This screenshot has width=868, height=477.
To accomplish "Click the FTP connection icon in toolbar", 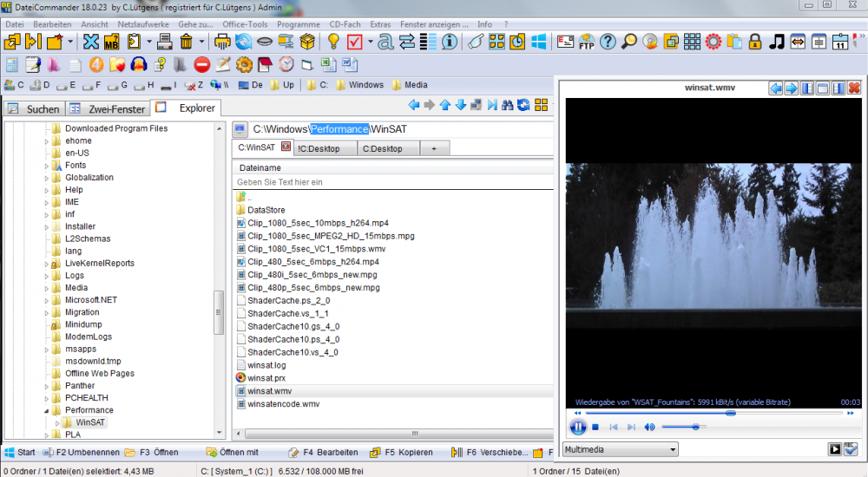I will [587, 42].
